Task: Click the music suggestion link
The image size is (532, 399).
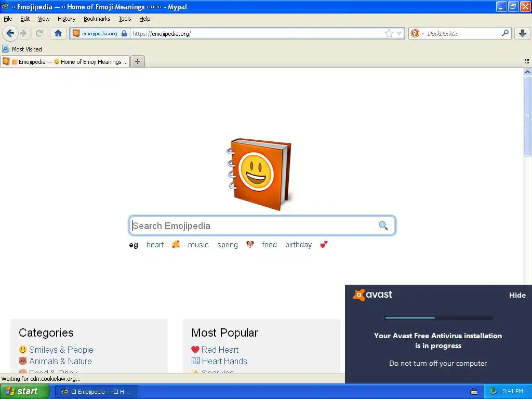Action: [198, 245]
